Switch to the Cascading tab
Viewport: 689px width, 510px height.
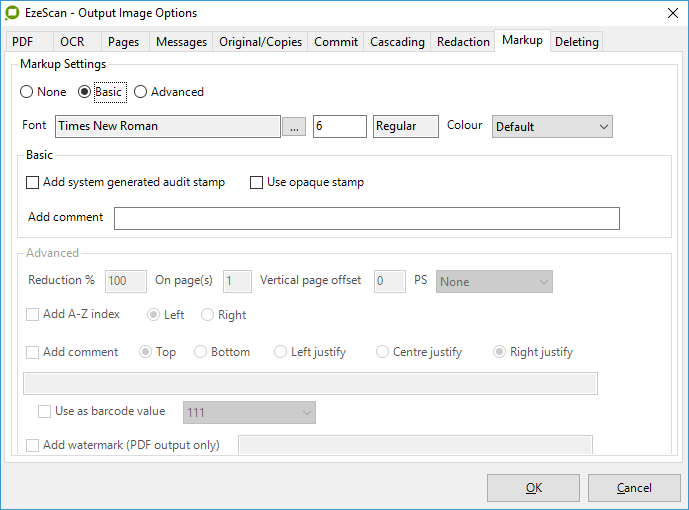397,42
